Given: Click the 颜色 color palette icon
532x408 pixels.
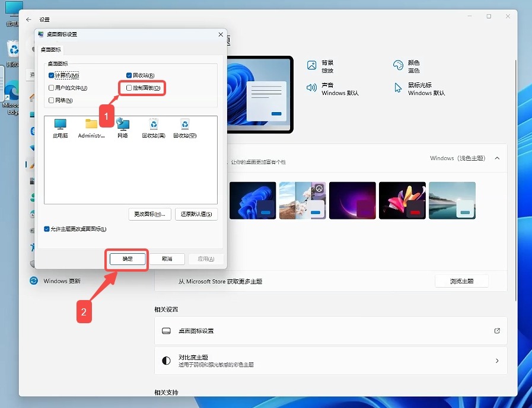Looking at the screenshot, I should point(398,66).
